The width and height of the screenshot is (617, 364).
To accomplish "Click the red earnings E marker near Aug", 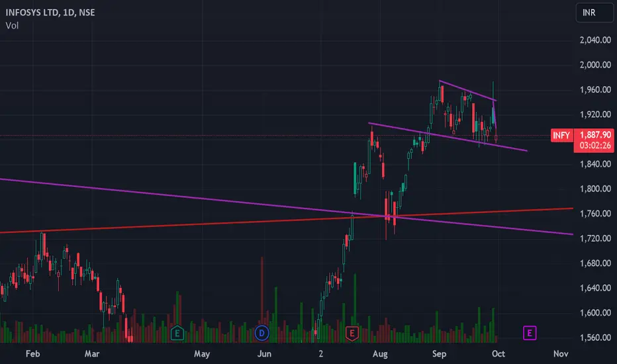I will coord(352,334).
